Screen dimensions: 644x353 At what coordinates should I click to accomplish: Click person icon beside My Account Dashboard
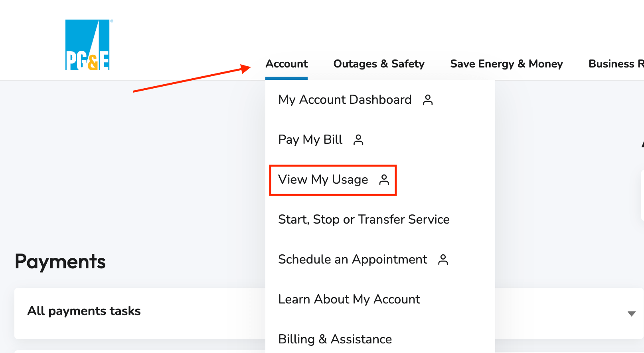[x=428, y=100]
